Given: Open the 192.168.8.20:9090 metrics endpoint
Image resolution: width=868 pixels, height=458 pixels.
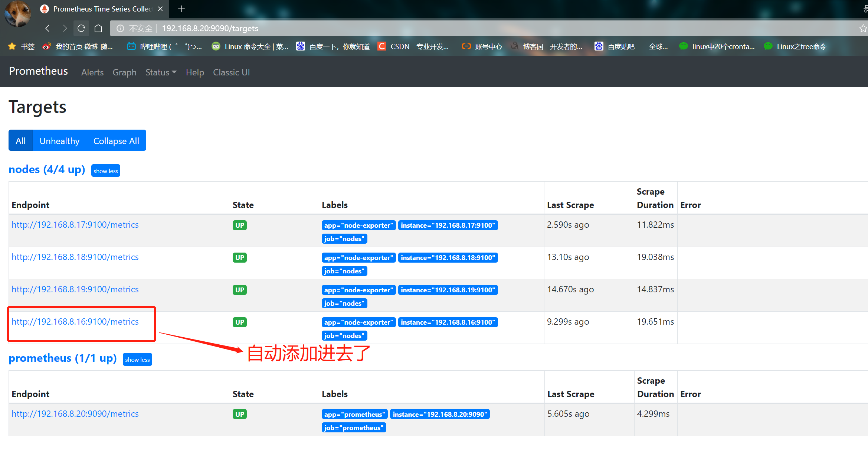Looking at the screenshot, I should 75,414.
